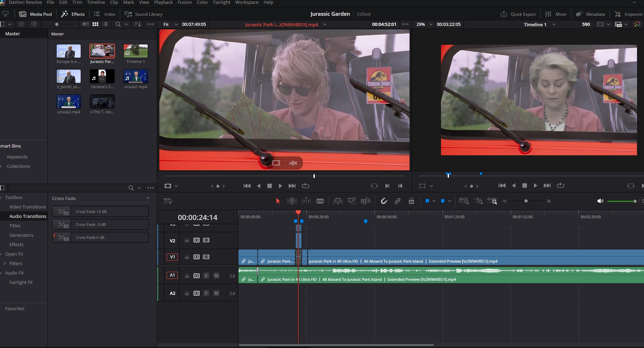The image size is (644, 348).
Task: Adjust the timeline zoom slider
Action: point(527,201)
